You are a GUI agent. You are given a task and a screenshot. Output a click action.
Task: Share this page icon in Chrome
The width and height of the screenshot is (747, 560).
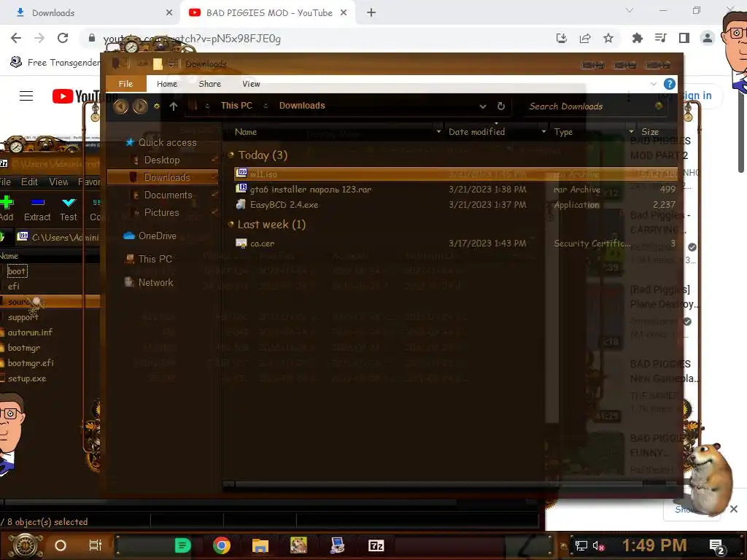pos(585,38)
